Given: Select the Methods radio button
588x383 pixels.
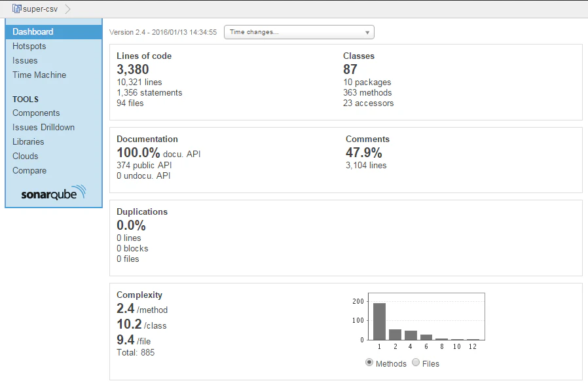Looking at the screenshot, I should click(369, 362).
